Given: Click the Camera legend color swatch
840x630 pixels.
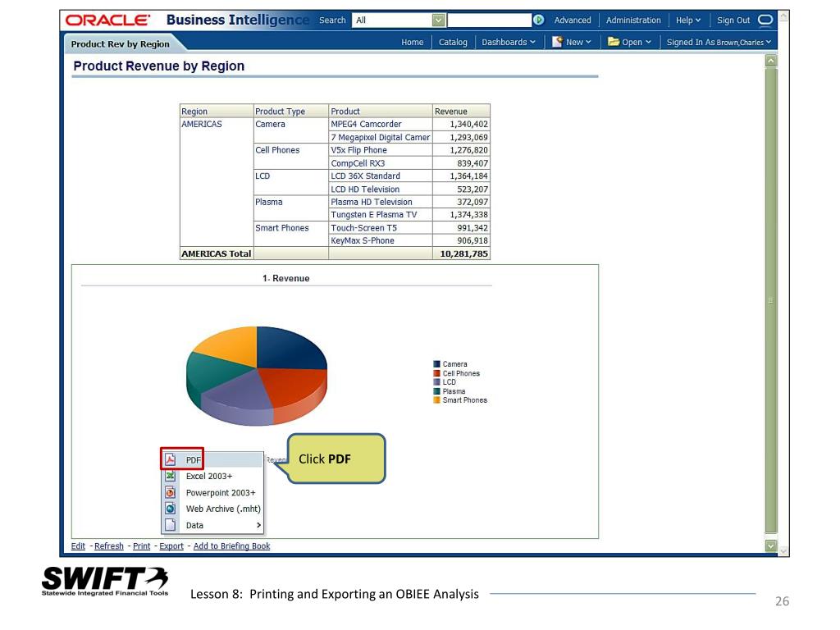Looking at the screenshot, I should pyautogui.click(x=436, y=363).
